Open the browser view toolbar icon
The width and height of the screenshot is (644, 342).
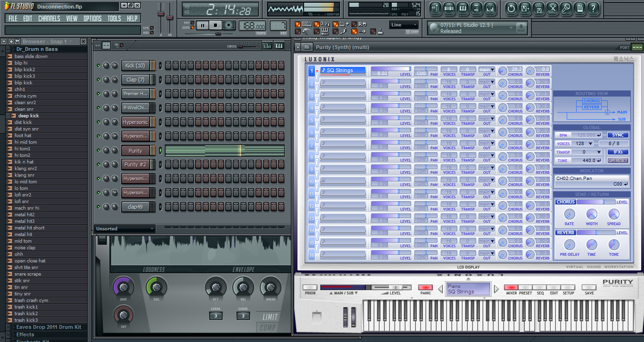click(476, 8)
